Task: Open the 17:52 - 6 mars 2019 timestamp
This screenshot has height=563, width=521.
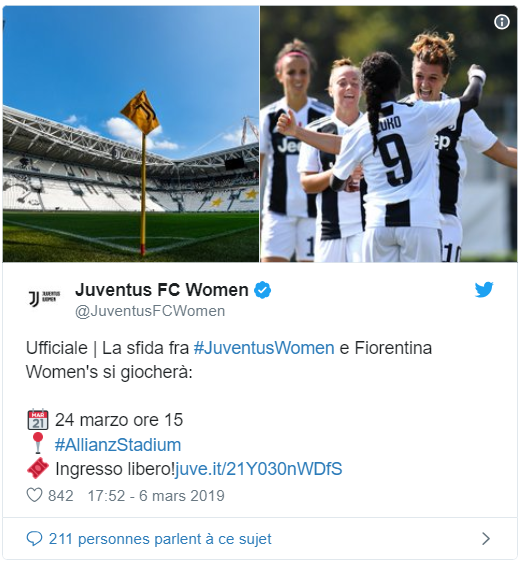Action: click(x=156, y=496)
